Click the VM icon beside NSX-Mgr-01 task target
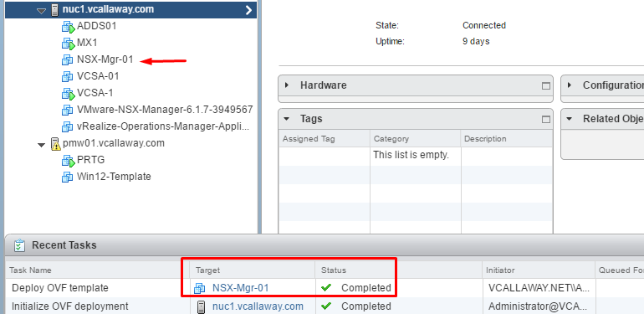This screenshot has width=644, height=314. coord(200,289)
